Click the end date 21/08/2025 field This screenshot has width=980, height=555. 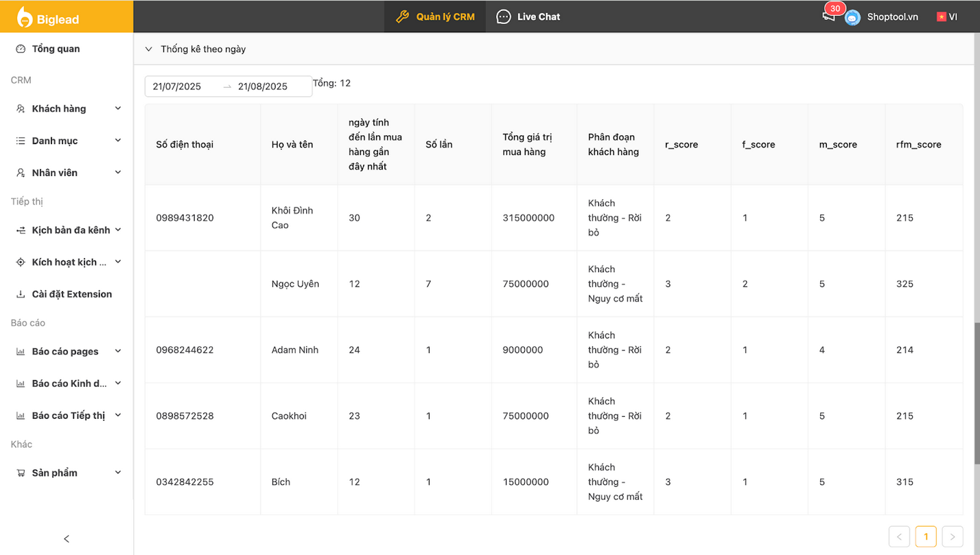click(263, 87)
